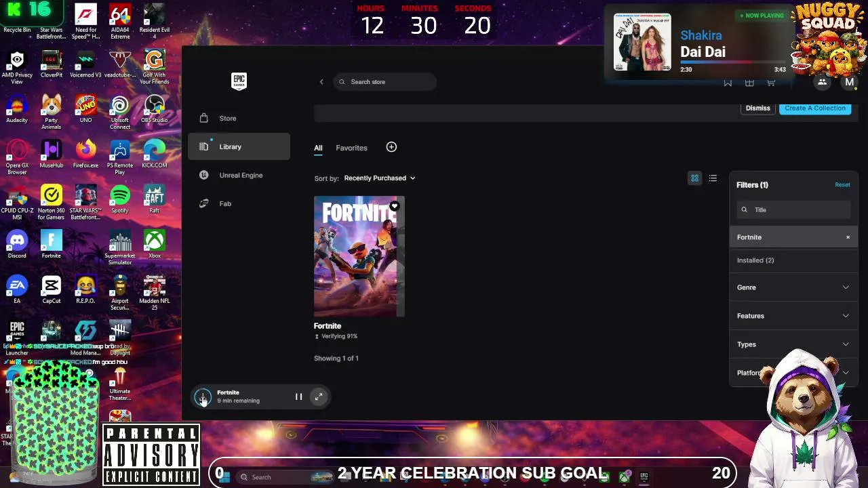
Task: Click the Epic Games logo
Action: tap(239, 81)
